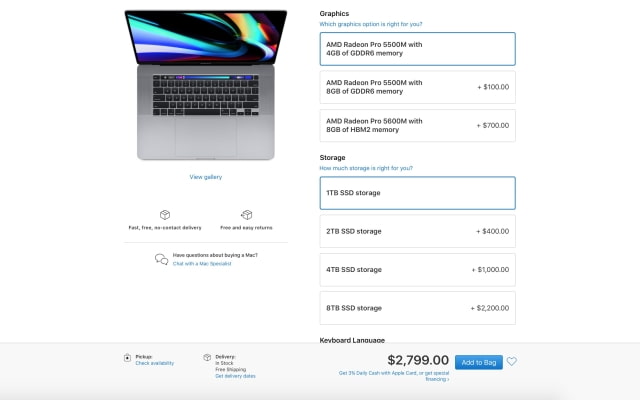Viewport: 640px width, 400px height.
Task: Click Chat with a Mac Specialist link
Action: (x=202, y=264)
